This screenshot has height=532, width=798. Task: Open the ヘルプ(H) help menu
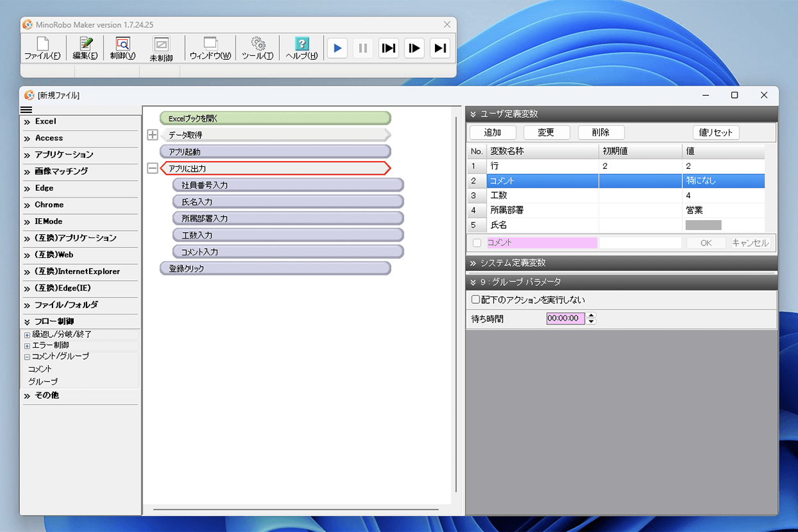[302, 49]
